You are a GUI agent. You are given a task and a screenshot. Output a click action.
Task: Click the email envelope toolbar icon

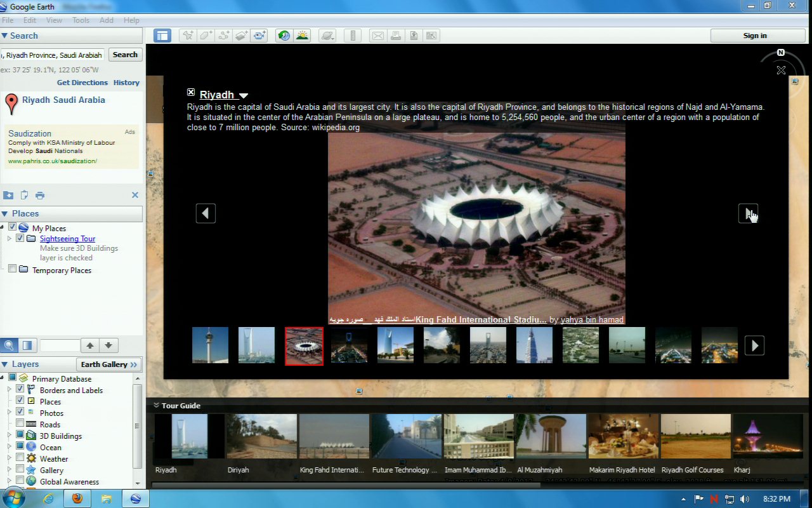(x=377, y=36)
